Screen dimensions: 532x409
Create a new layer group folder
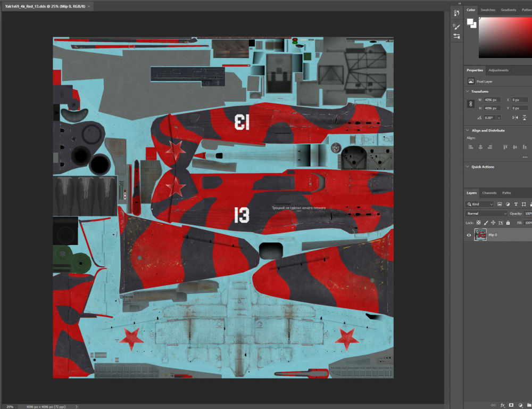point(528,405)
